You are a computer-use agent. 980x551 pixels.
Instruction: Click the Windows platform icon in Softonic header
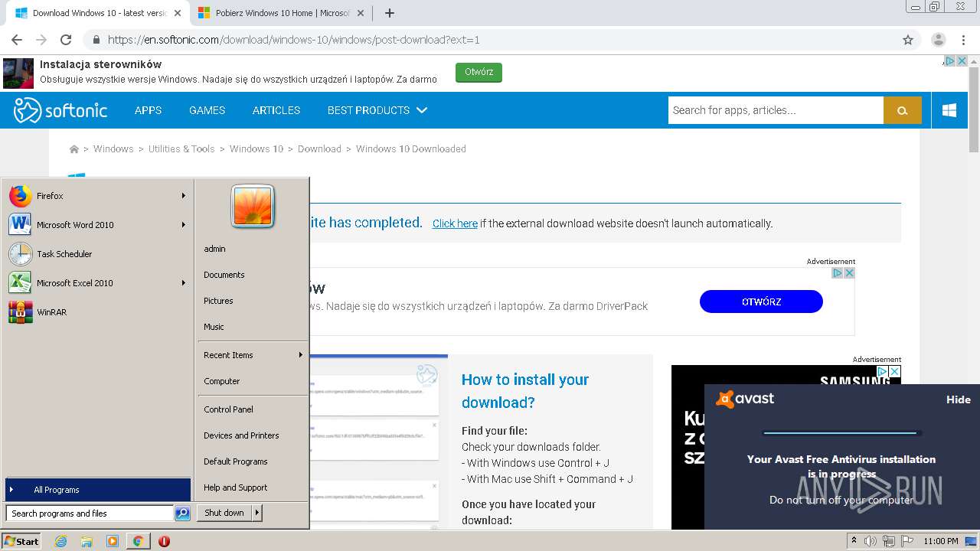point(949,110)
